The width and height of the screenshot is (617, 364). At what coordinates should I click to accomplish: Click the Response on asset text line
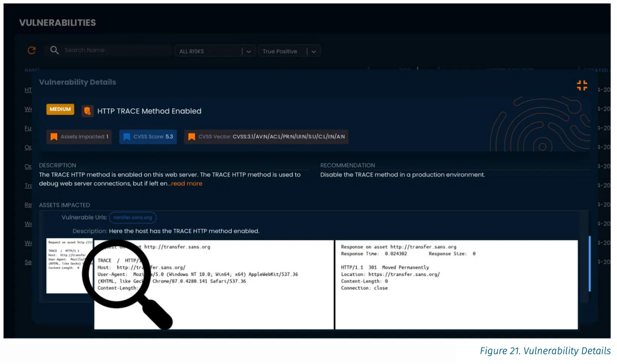pos(399,247)
